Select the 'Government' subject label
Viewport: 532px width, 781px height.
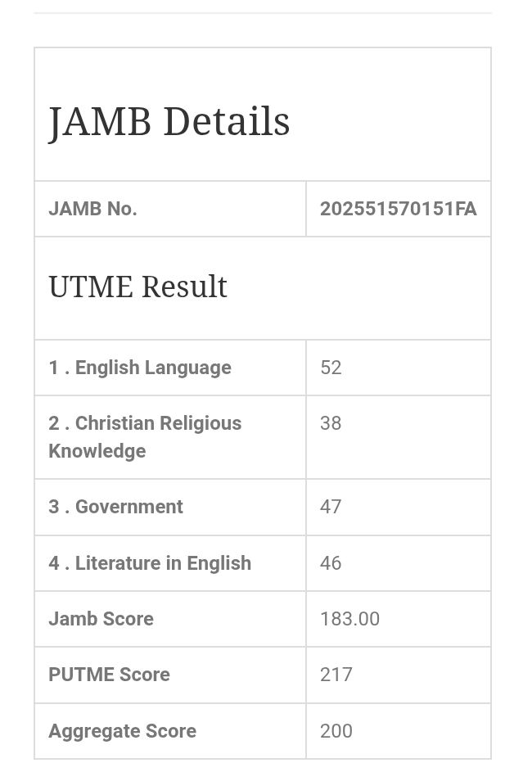click(x=116, y=507)
